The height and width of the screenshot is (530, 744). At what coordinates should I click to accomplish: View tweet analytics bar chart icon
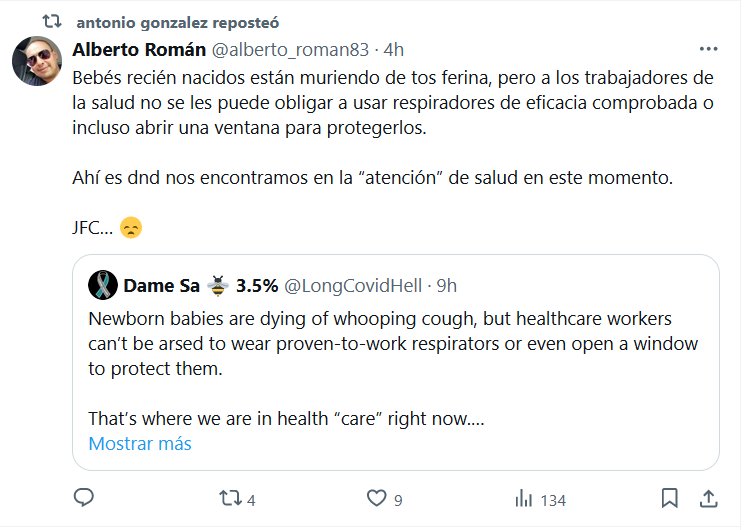523,498
